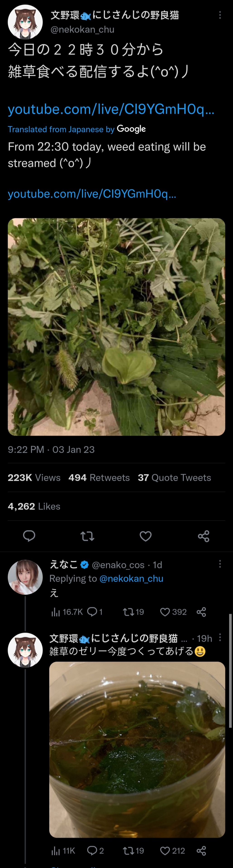Share the enako_cos reply

point(201,612)
